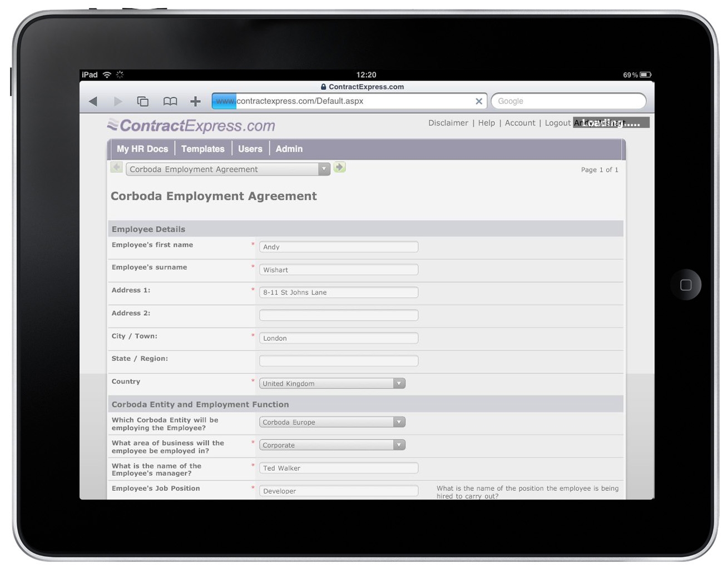The image size is (728, 573).
Task: Tap the Safari address bar URL
Action: (349, 101)
